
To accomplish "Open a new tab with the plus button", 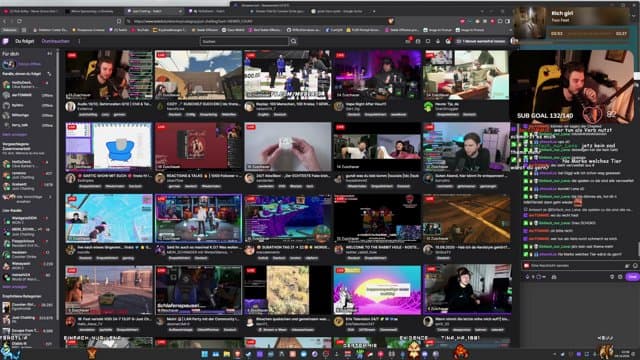I will click(374, 11).
